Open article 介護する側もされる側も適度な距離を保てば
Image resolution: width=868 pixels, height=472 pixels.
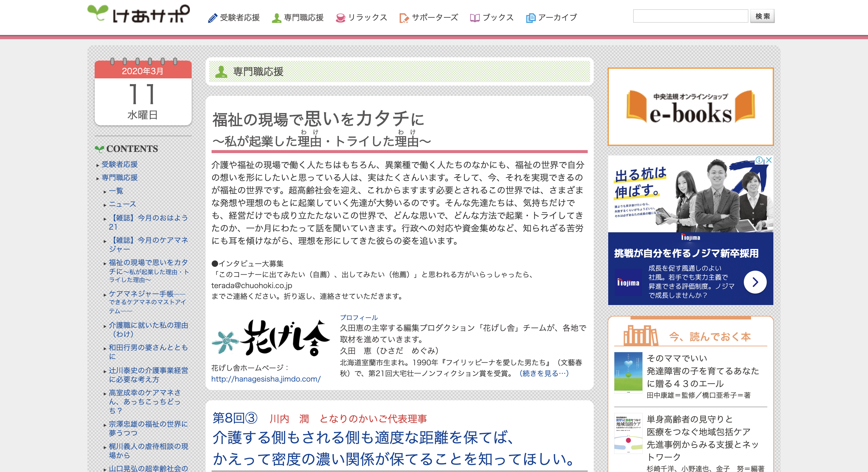(x=394, y=448)
